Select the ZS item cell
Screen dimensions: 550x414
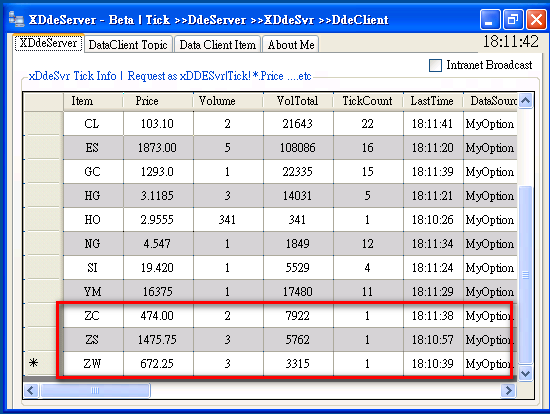[x=93, y=340]
